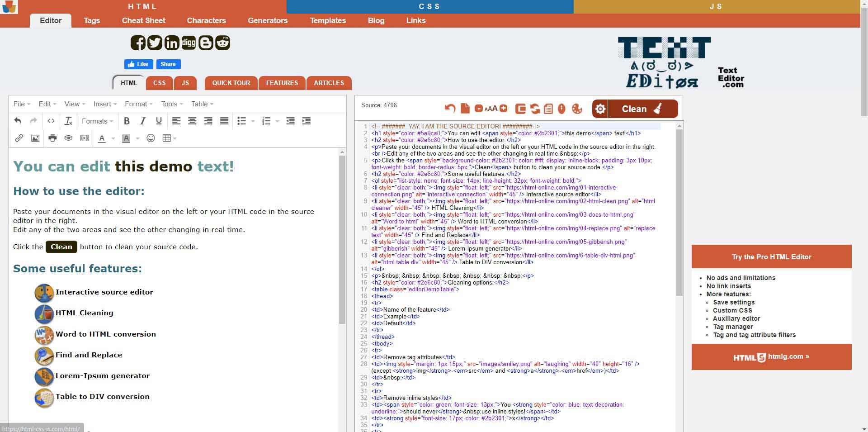Click the emoticons smiley icon
The width and height of the screenshot is (868, 432).
tap(151, 138)
